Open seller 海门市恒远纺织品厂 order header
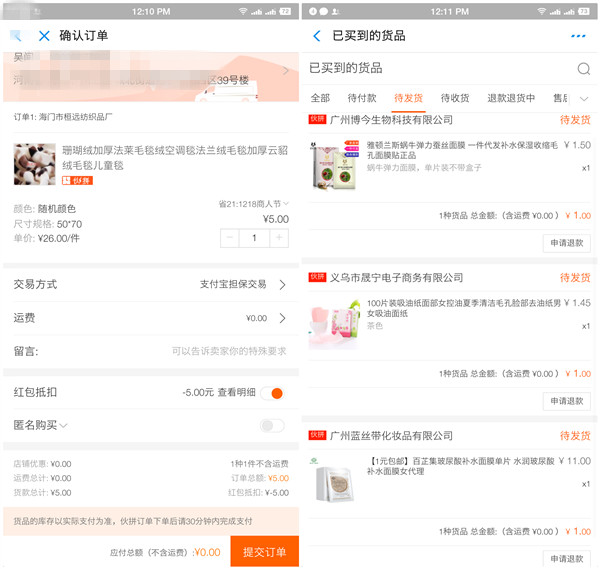 [63, 117]
